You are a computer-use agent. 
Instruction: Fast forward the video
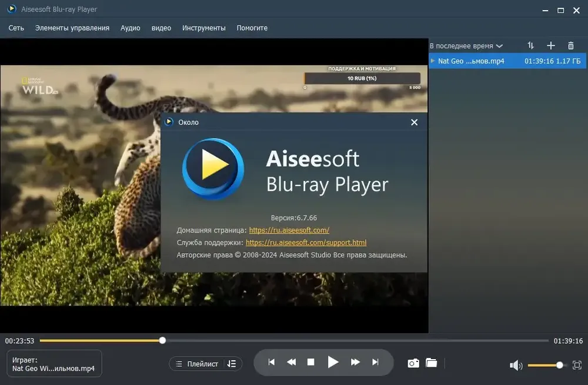[x=355, y=362]
